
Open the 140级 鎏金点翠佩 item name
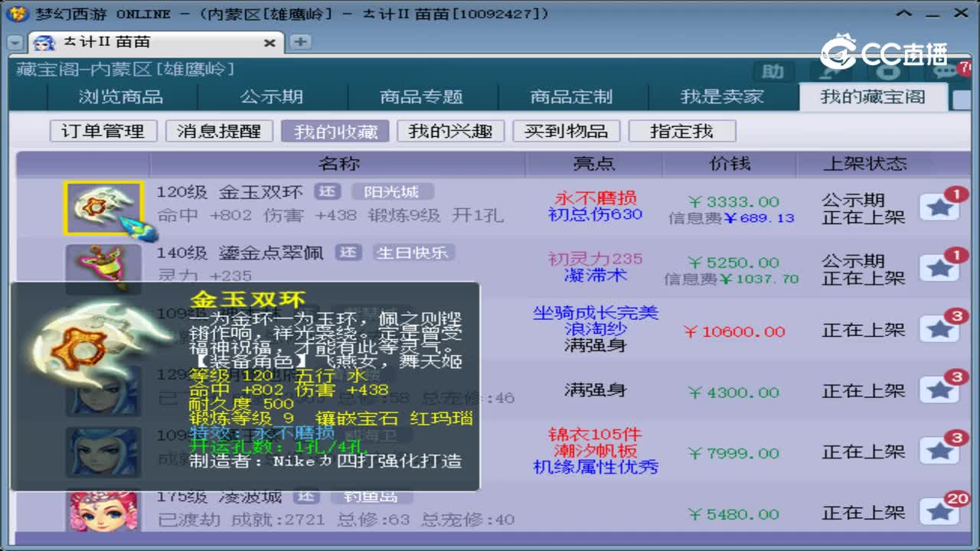[x=240, y=253]
